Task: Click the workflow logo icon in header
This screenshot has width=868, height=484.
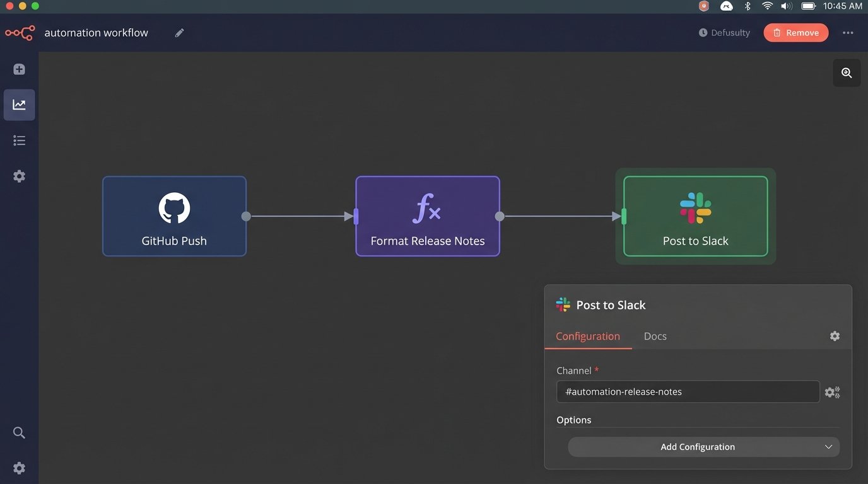Action: tap(20, 33)
